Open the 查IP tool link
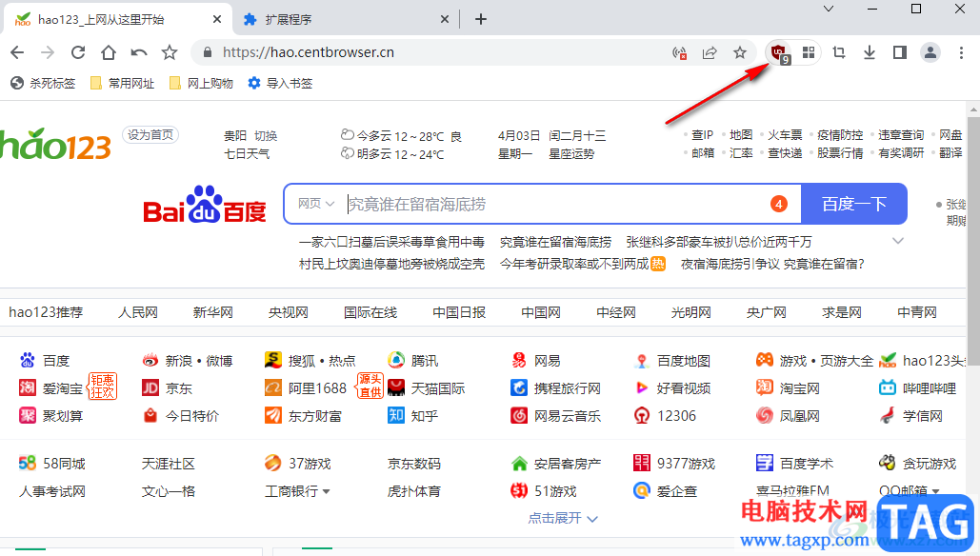This screenshot has width=980, height=556. click(703, 135)
